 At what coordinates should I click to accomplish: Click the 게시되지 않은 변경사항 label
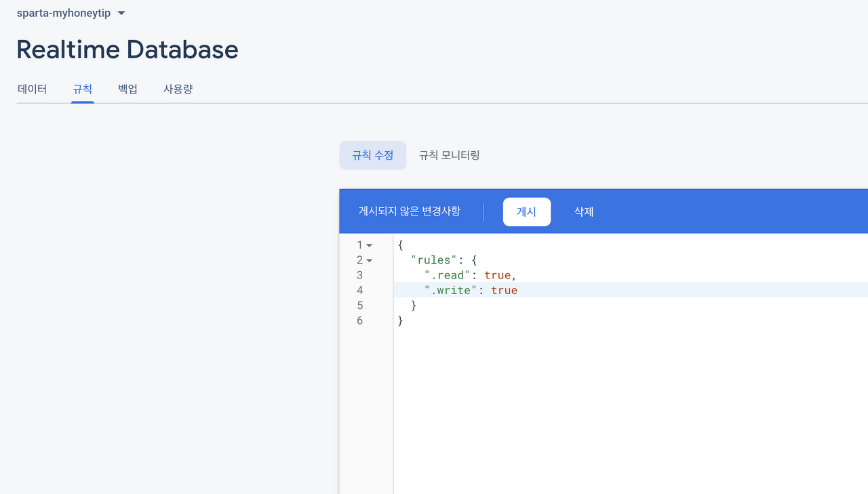pos(409,211)
